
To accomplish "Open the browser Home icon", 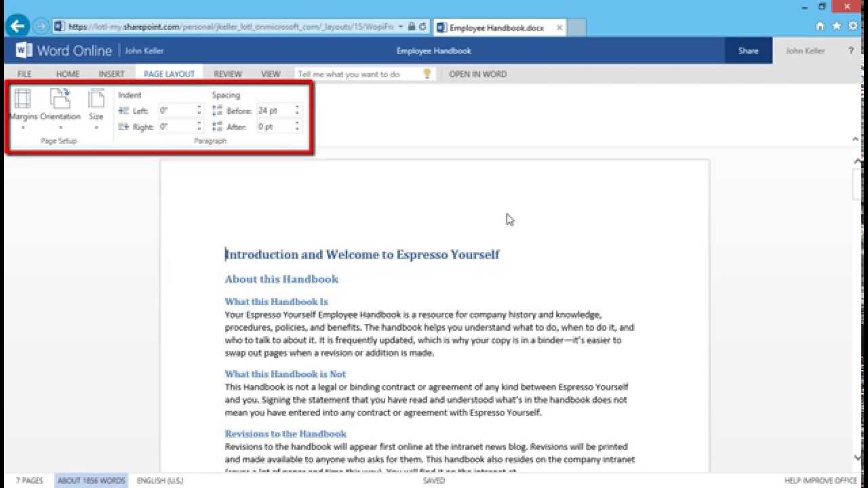I will pos(820,26).
